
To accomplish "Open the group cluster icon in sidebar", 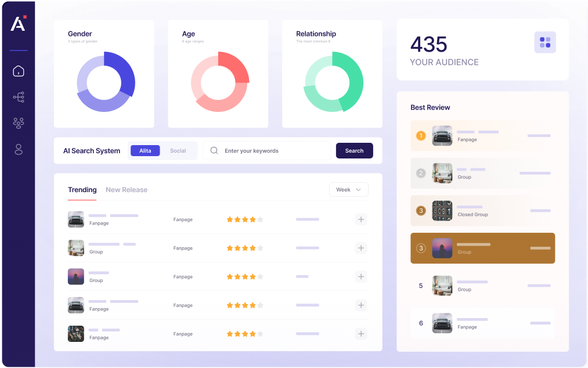I will [x=19, y=123].
